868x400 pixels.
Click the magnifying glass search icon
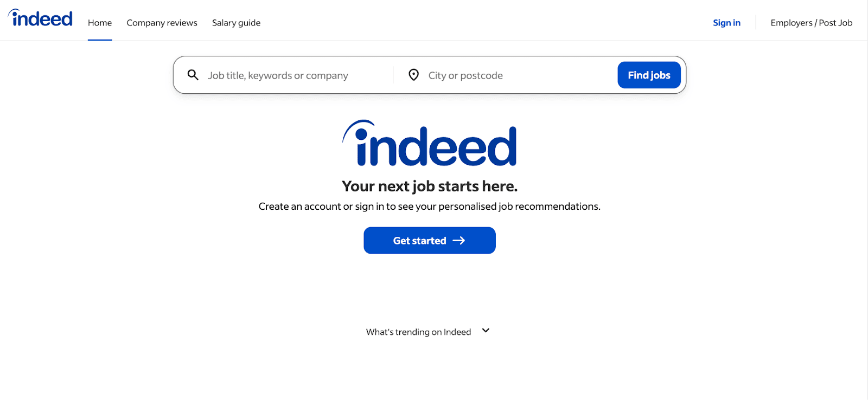click(x=193, y=75)
